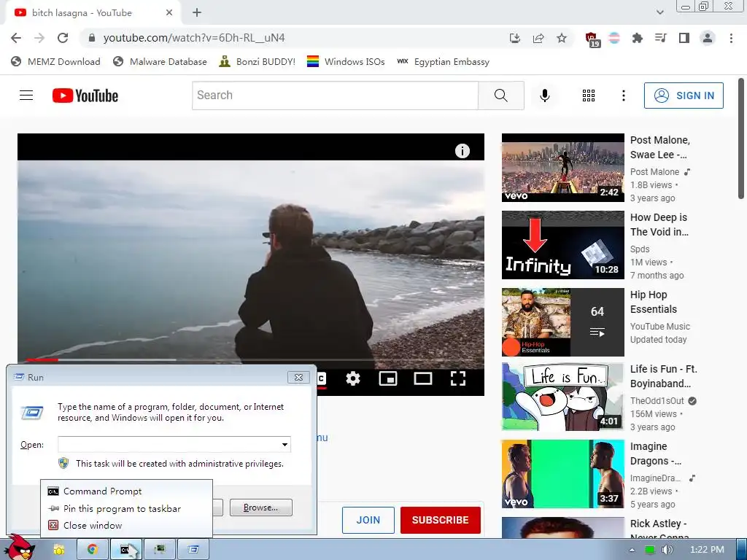
Task: Enter full screen video mode
Action: pyautogui.click(x=458, y=379)
